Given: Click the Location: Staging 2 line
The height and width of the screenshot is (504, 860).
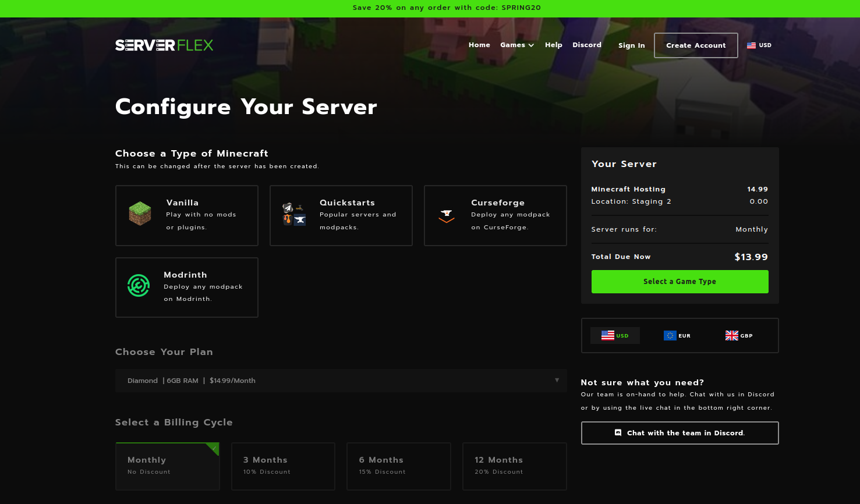Looking at the screenshot, I should [x=680, y=201].
